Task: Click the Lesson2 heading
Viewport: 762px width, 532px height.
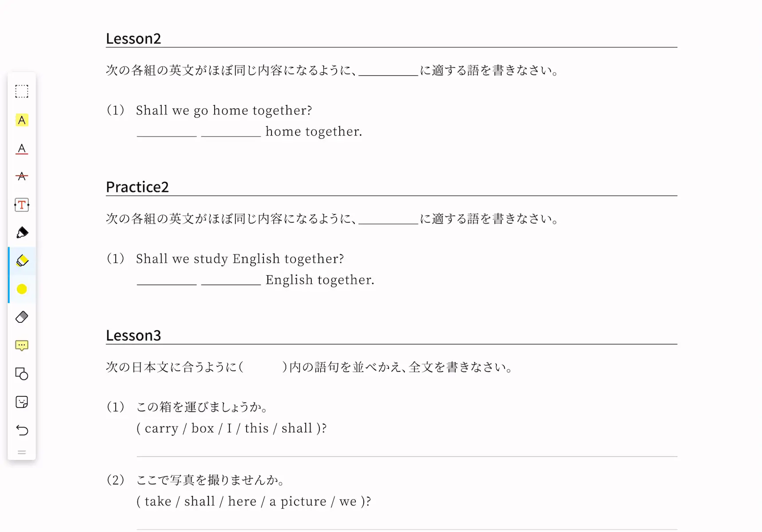Action: click(134, 39)
